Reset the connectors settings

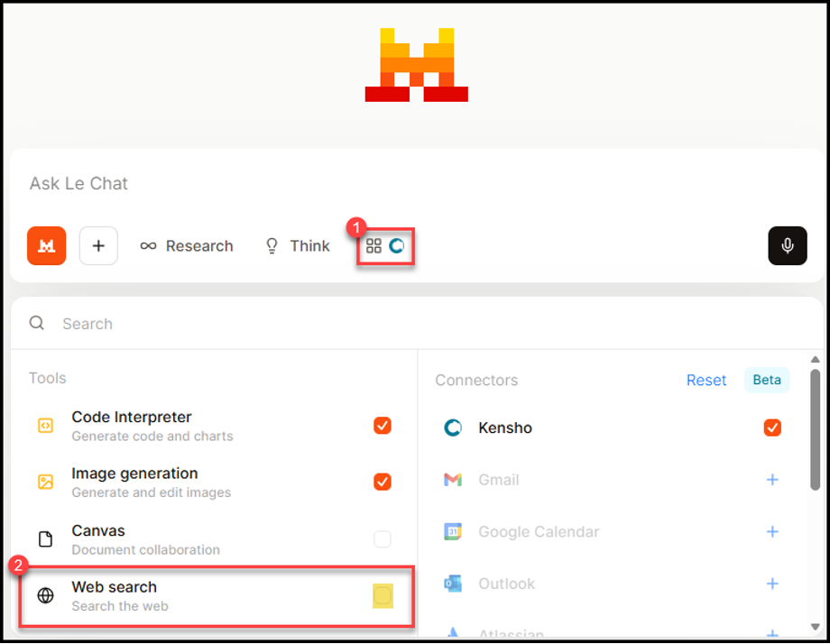coord(706,380)
